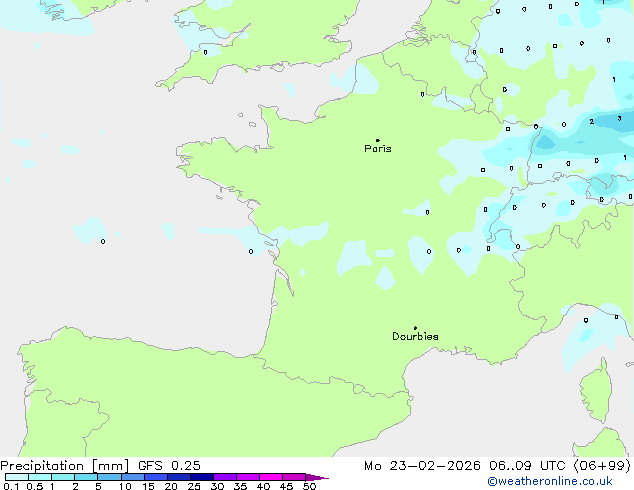Click the precipitation value 3 marker

619,119
